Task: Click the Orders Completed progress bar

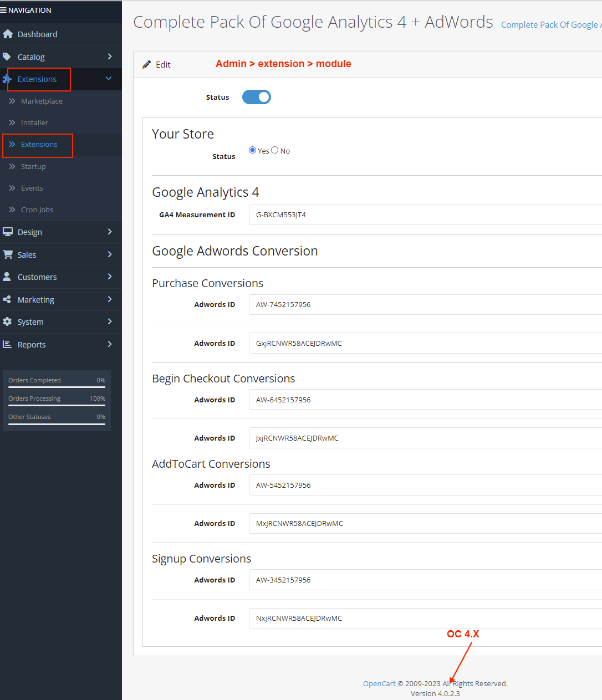Action: pos(57,387)
